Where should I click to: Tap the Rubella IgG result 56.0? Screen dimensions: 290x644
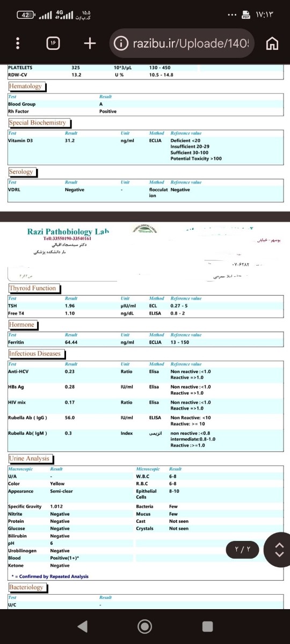click(70, 417)
